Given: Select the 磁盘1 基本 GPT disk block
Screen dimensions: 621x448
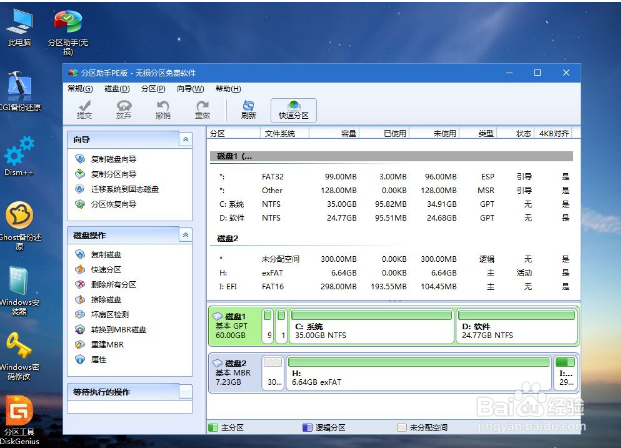Looking at the screenshot, I should [235, 326].
